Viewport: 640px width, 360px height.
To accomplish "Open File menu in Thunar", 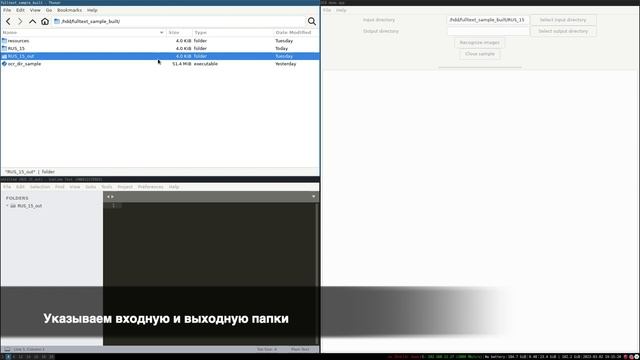I will click(7, 10).
